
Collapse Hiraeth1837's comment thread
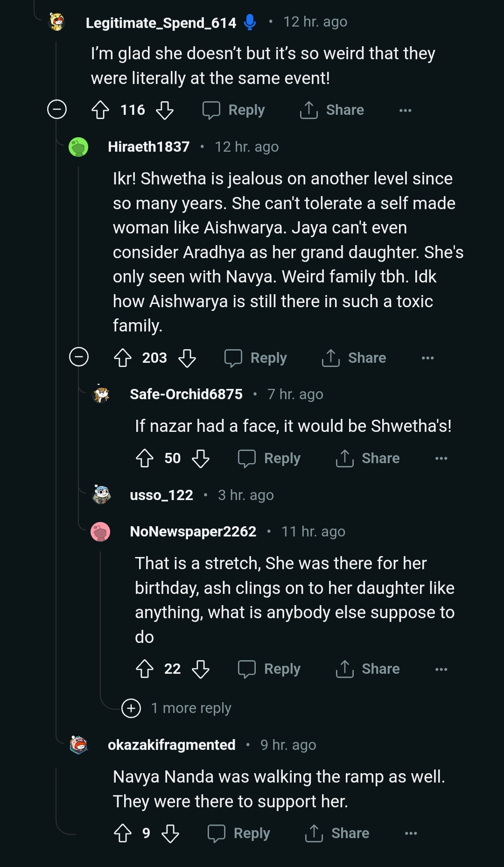click(x=79, y=357)
